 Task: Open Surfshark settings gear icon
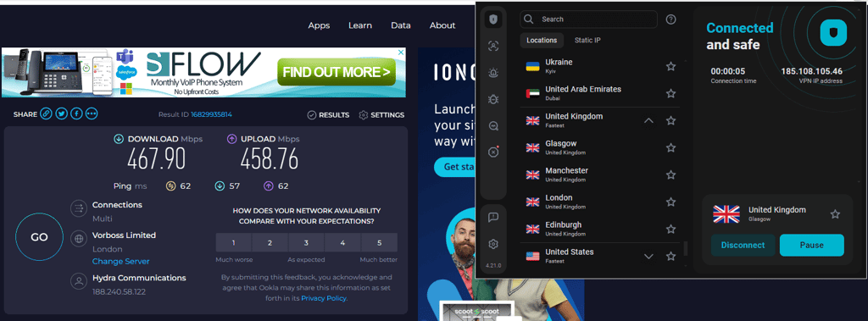(493, 244)
